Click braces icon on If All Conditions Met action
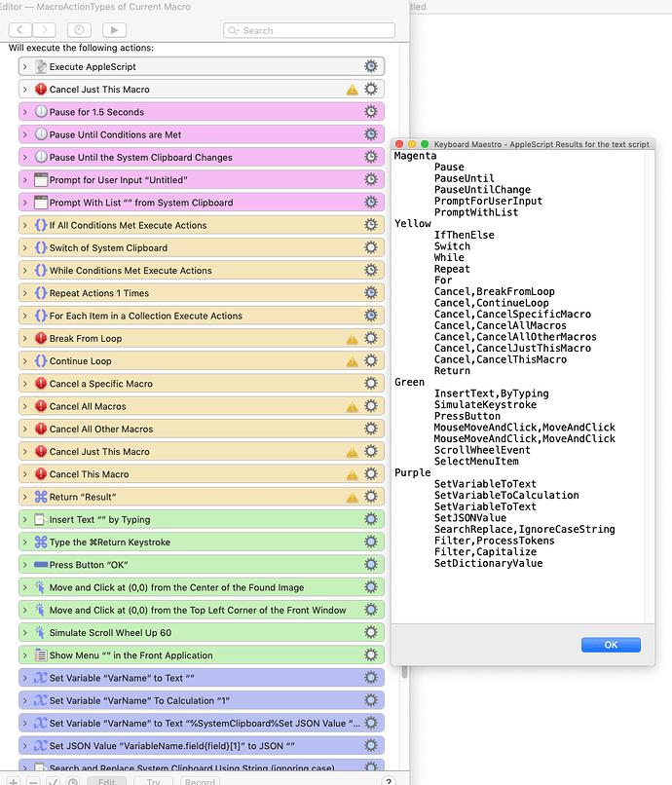This screenshot has width=672, height=785. pyautogui.click(x=41, y=225)
